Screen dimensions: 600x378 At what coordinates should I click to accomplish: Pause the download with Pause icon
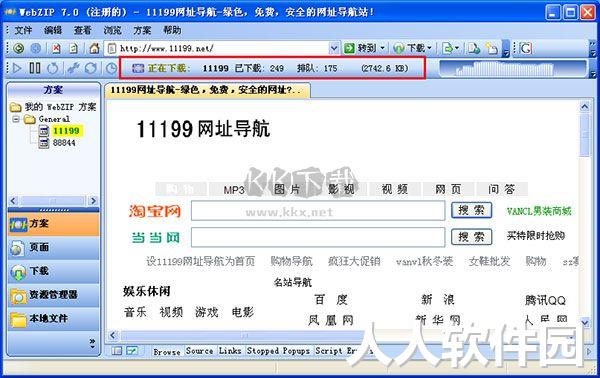click(35, 68)
